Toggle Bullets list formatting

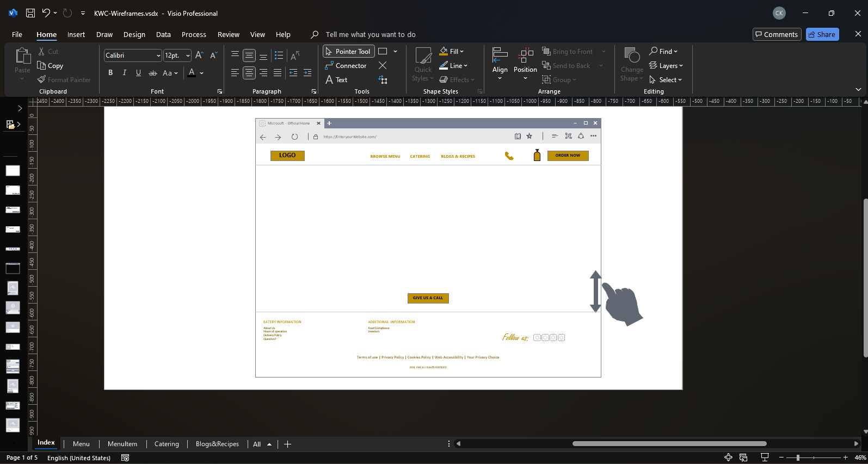tap(279, 55)
